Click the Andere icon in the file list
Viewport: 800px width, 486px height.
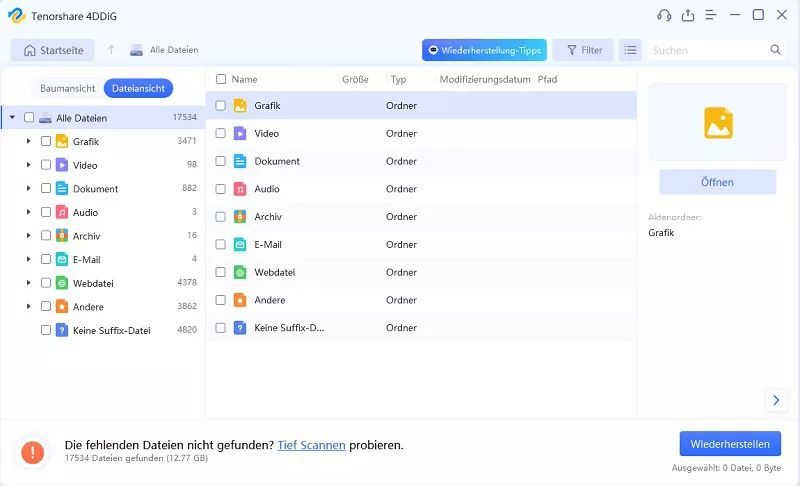(x=240, y=300)
